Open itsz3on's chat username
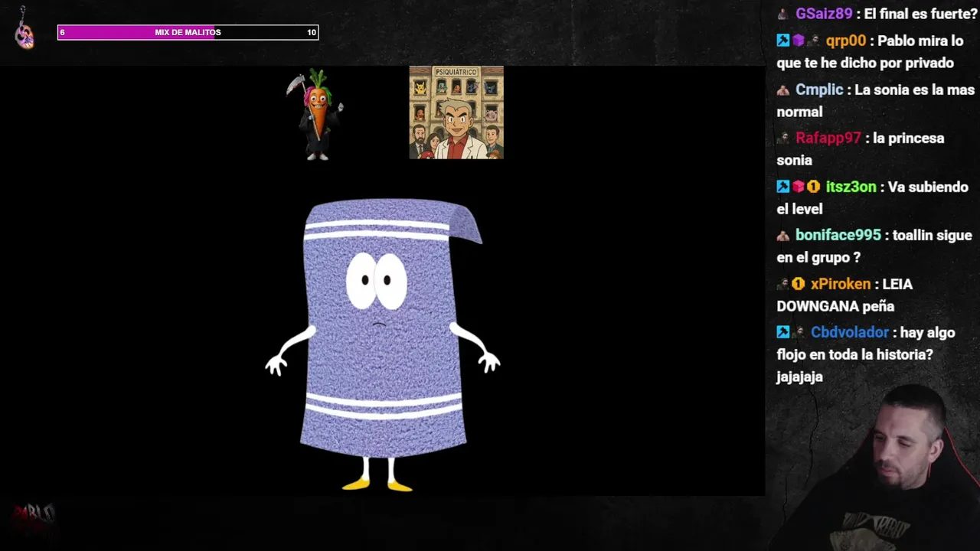Image resolution: width=980 pixels, height=551 pixels. tap(851, 187)
